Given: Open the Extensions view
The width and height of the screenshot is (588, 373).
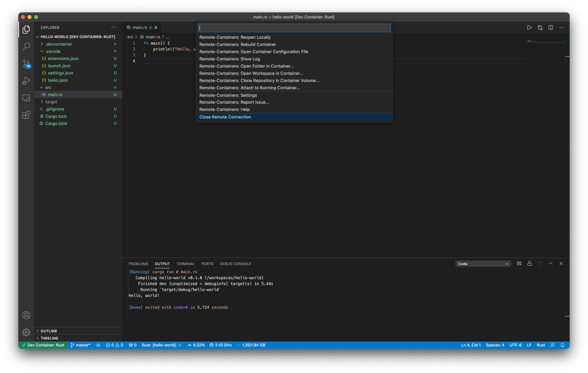Looking at the screenshot, I should (x=26, y=115).
